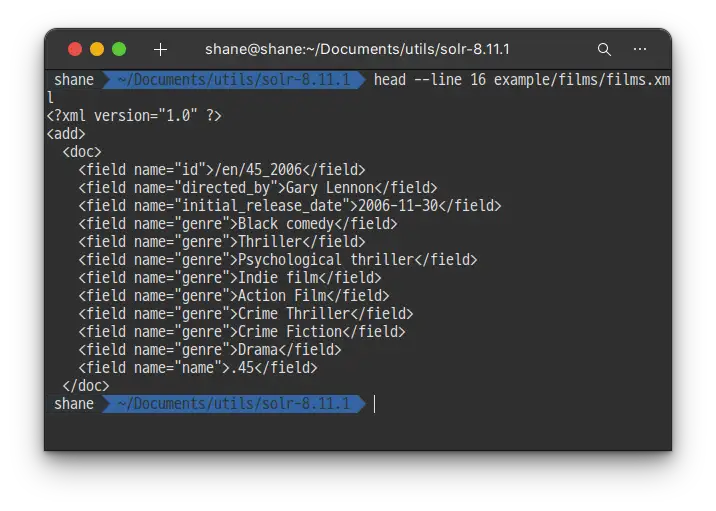Click the wrapped letter l below the command
716x511 pixels.
(x=50, y=98)
